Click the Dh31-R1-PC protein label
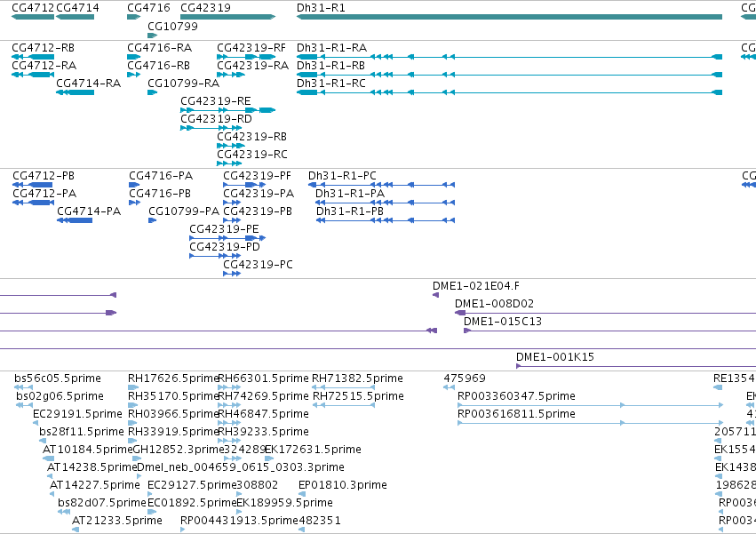This screenshot has width=756, height=534. [342, 176]
